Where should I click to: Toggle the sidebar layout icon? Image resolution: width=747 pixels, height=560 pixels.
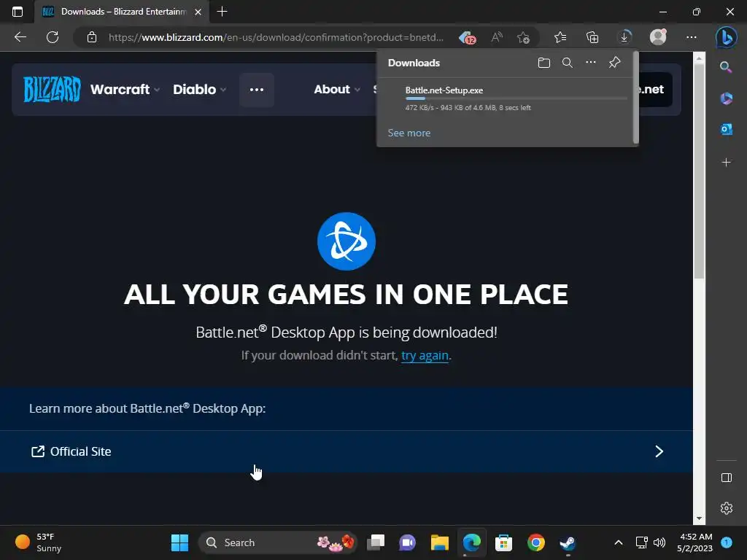[727, 478]
